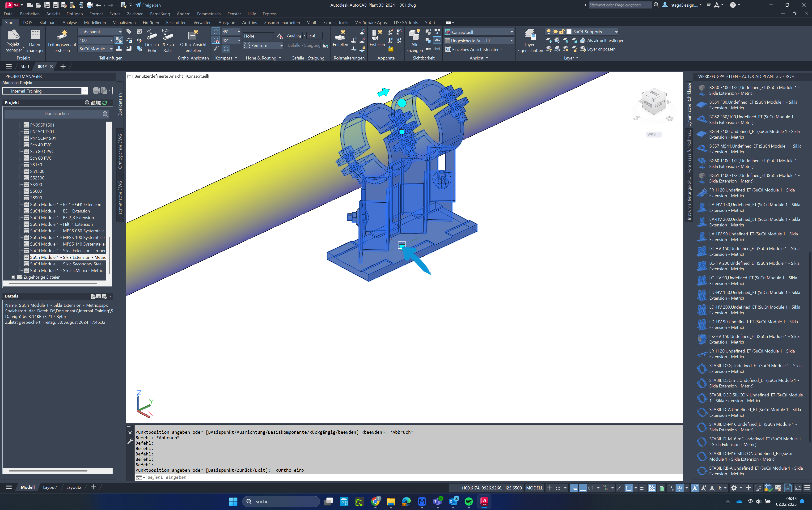Image resolution: width=812 pixels, height=510 pixels.
Task: Click Einzelnes Ansichtsfenster button
Action: 474,50
